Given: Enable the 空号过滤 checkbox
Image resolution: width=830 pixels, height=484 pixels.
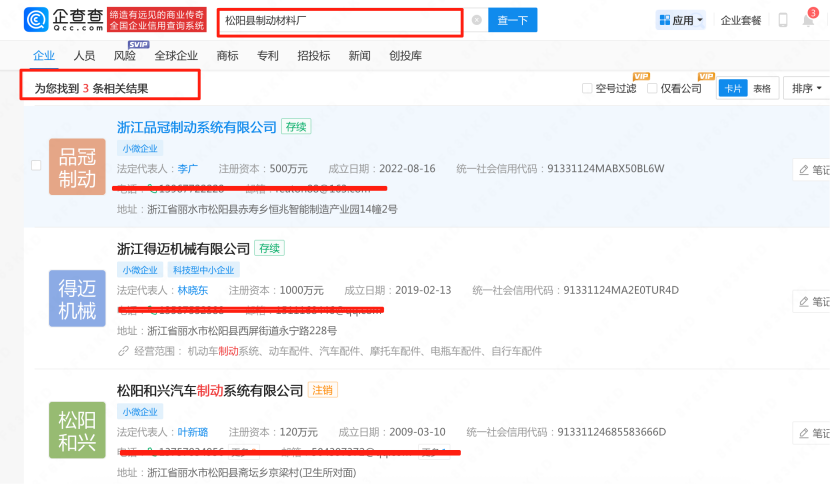Looking at the screenshot, I should coord(587,88).
